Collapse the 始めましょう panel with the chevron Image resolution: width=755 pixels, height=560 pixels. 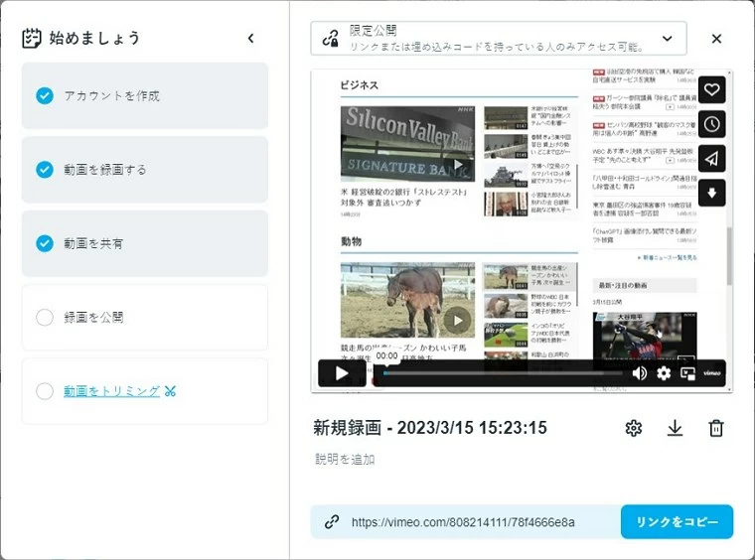click(251, 39)
